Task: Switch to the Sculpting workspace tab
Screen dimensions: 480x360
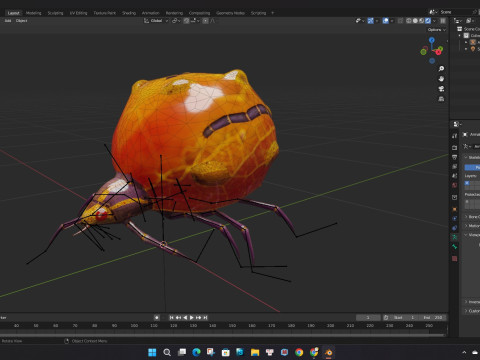Action: (x=55, y=13)
